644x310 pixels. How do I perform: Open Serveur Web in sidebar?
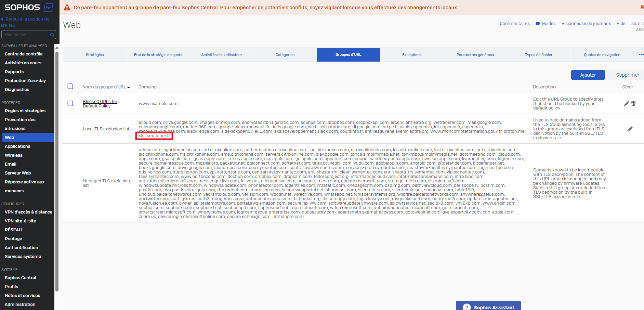pyautogui.click(x=18, y=173)
